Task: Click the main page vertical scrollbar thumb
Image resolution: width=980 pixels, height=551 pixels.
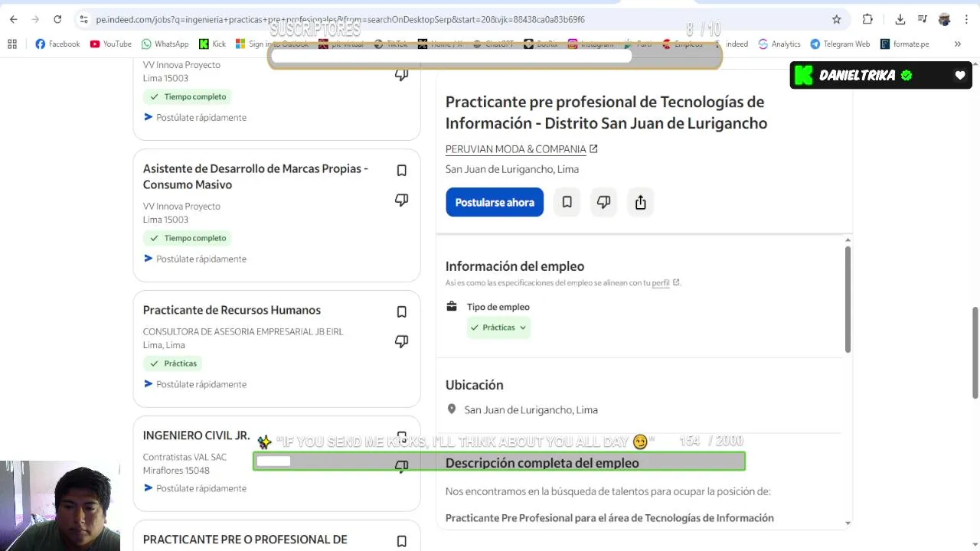Action: (x=975, y=352)
